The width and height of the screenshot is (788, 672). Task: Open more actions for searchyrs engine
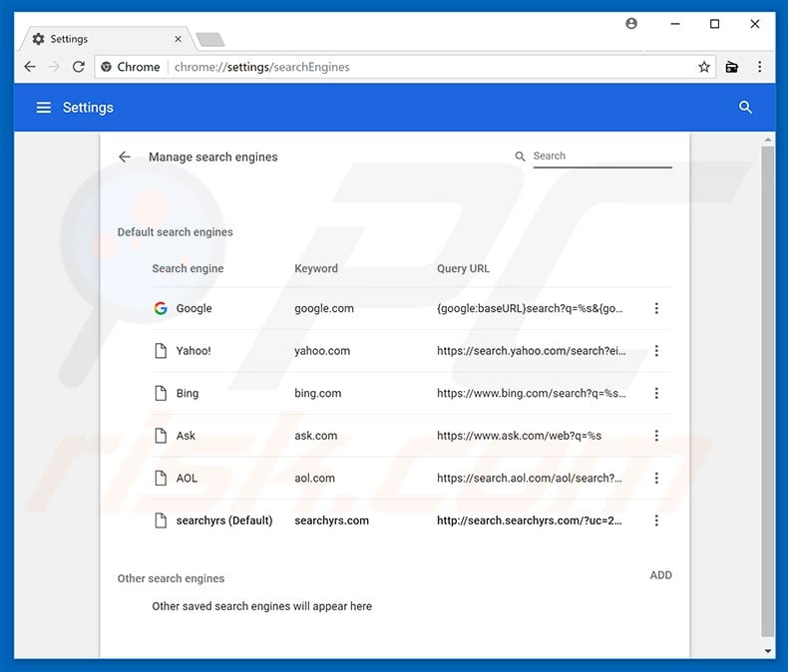(x=656, y=520)
